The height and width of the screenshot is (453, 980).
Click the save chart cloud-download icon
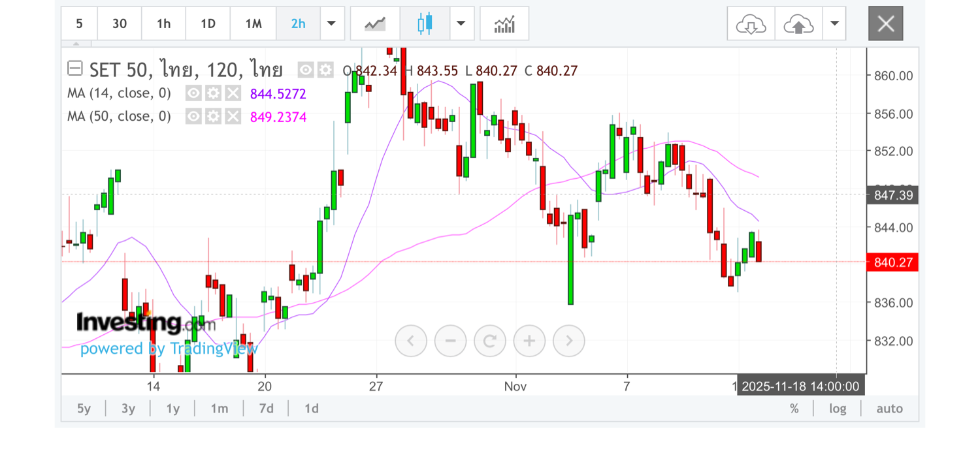(751, 24)
